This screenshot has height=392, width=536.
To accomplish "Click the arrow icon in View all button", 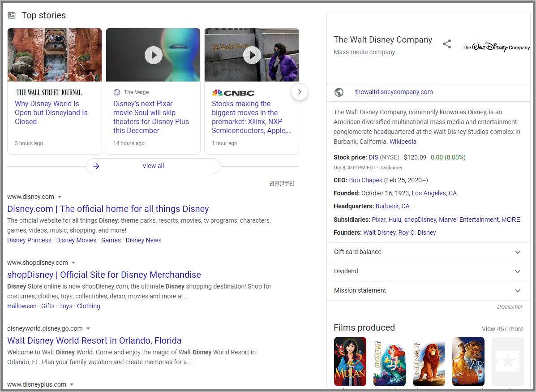I will [96, 166].
